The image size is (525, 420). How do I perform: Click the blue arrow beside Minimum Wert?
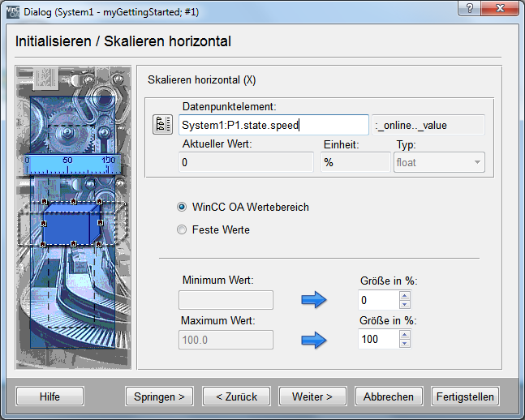314,299
